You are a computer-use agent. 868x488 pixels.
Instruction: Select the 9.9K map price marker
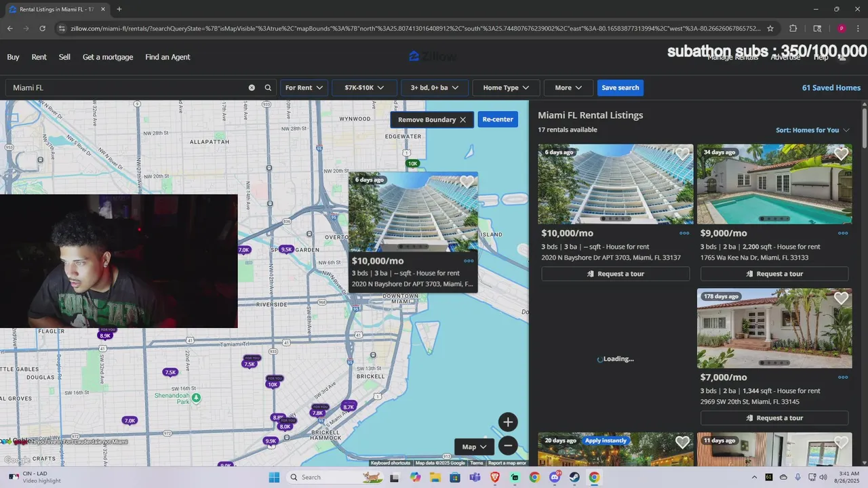(x=271, y=441)
